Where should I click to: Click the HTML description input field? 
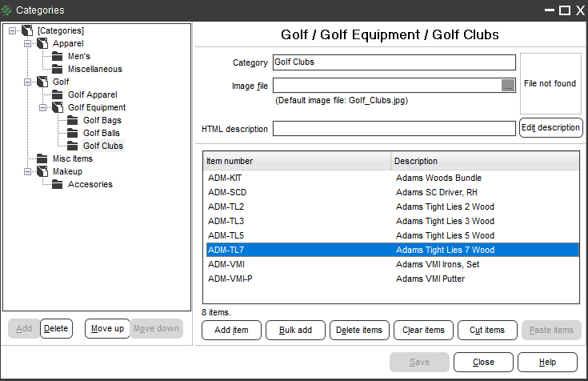pos(394,128)
